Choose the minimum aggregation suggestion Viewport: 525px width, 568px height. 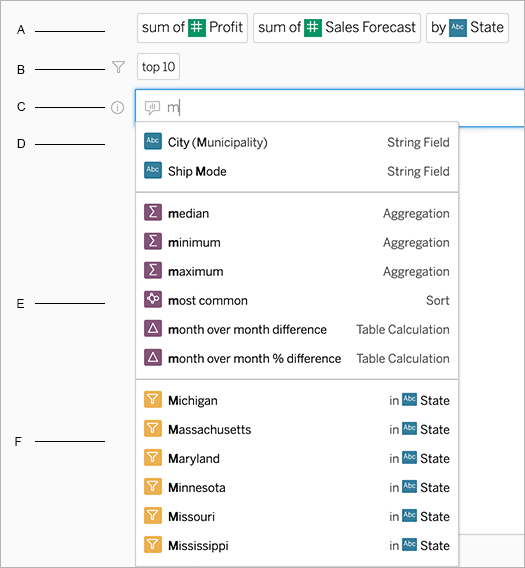point(297,242)
